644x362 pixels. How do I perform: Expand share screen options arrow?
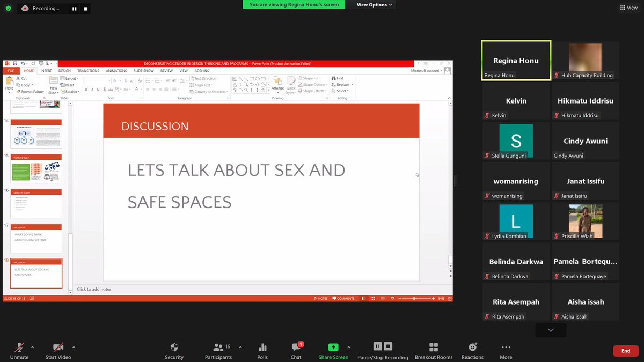[349, 347]
